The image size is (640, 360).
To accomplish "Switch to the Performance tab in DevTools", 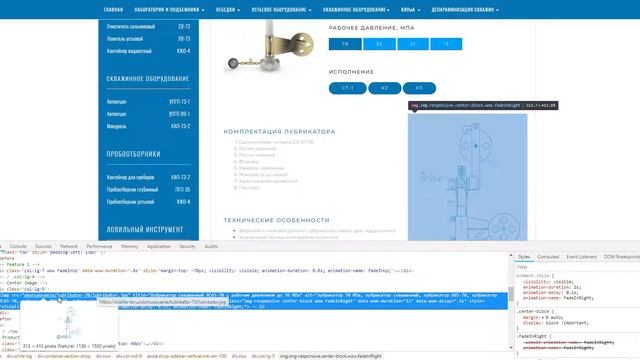I will pyautogui.click(x=99, y=247).
